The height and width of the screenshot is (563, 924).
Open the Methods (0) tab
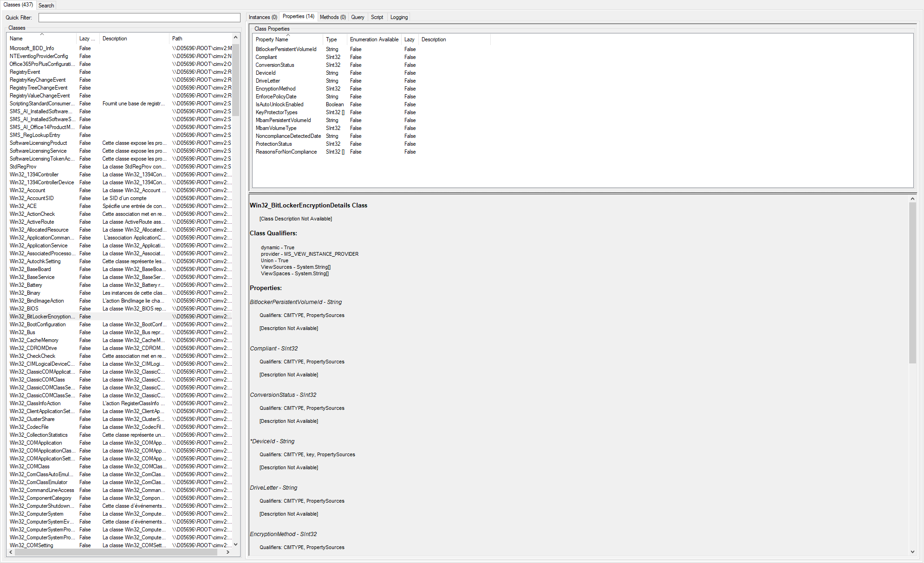pos(332,17)
